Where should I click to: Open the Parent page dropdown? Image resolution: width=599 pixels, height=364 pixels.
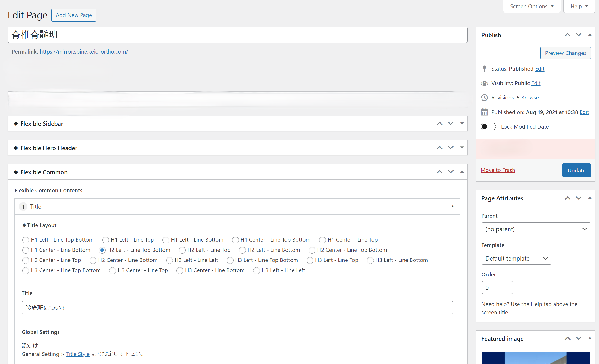[536, 229]
